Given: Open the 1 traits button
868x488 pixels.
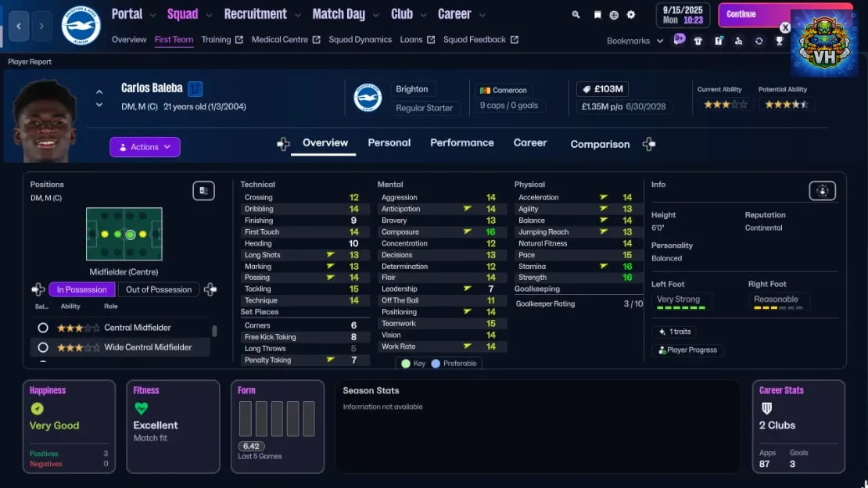Looking at the screenshot, I should coord(674,332).
